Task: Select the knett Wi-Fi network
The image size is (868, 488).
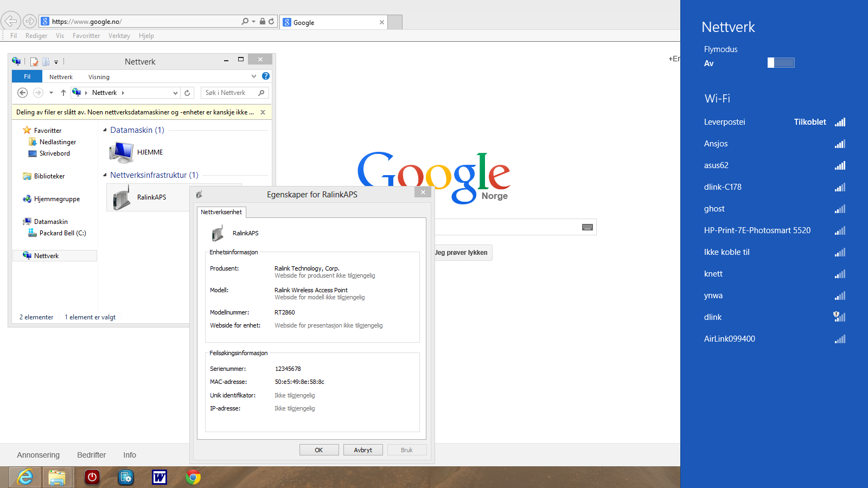Action: 775,274
